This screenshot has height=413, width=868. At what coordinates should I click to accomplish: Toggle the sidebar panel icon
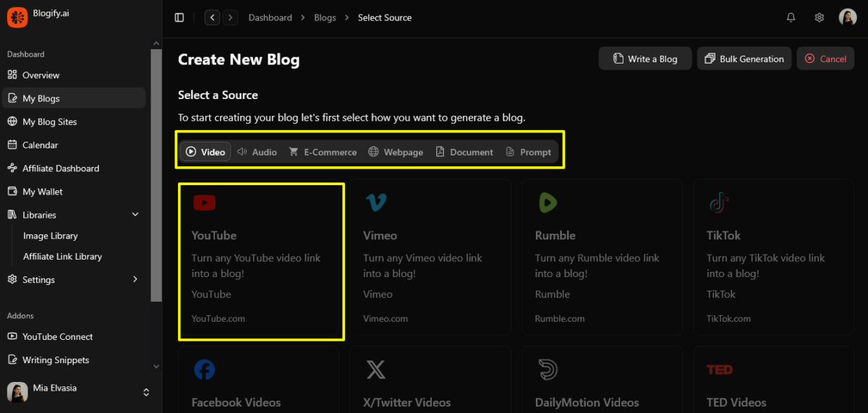pyautogui.click(x=179, y=17)
